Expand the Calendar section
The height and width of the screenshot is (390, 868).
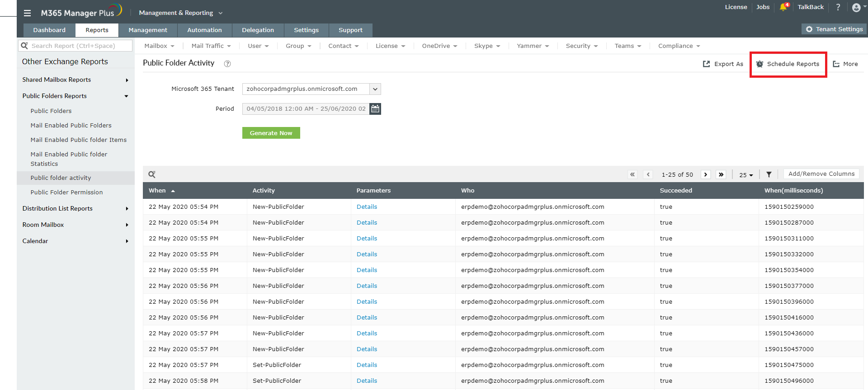(x=75, y=241)
